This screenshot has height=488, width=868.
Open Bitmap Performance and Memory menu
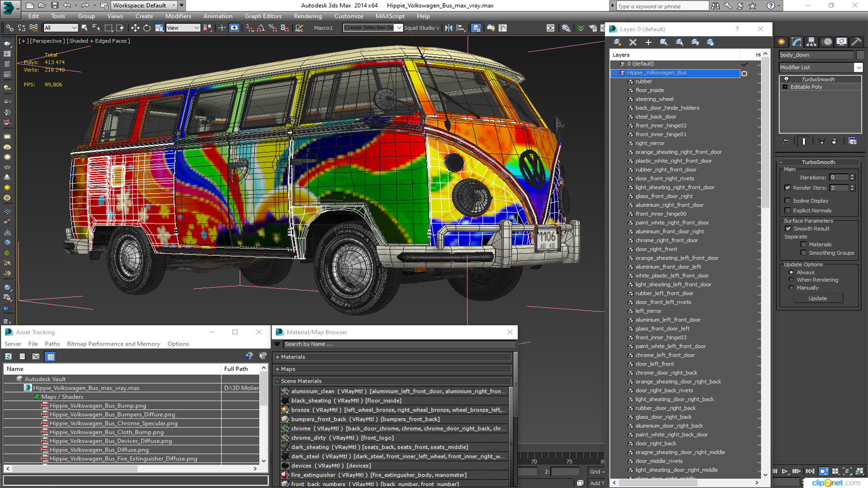(x=113, y=344)
